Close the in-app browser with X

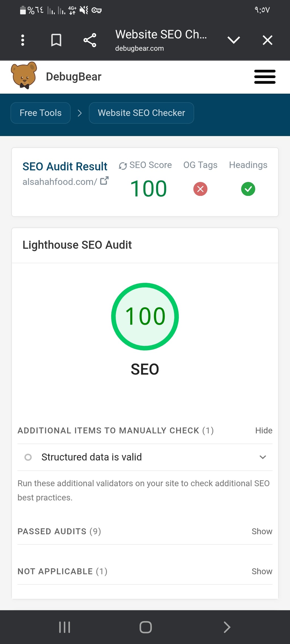pyautogui.click(x=267, y=40)
